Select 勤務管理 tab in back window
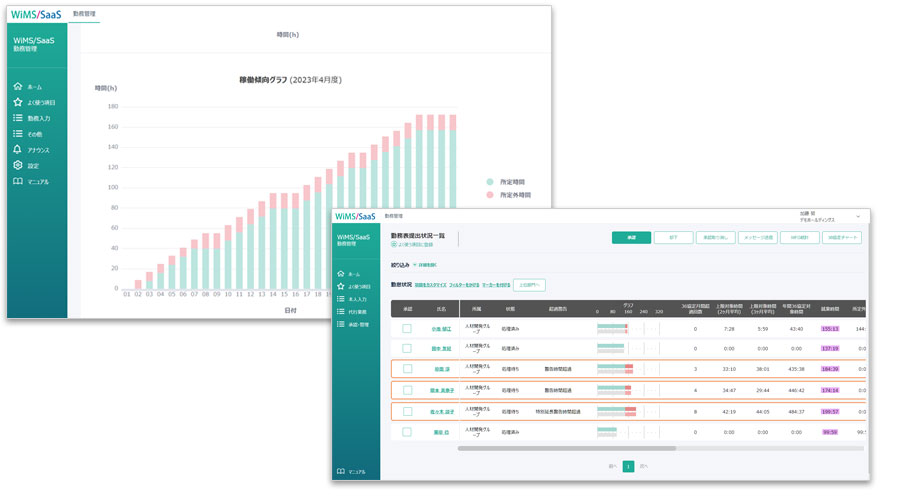Image resolution: width=900 pixels, height=500 pixels. pos(84,14)
